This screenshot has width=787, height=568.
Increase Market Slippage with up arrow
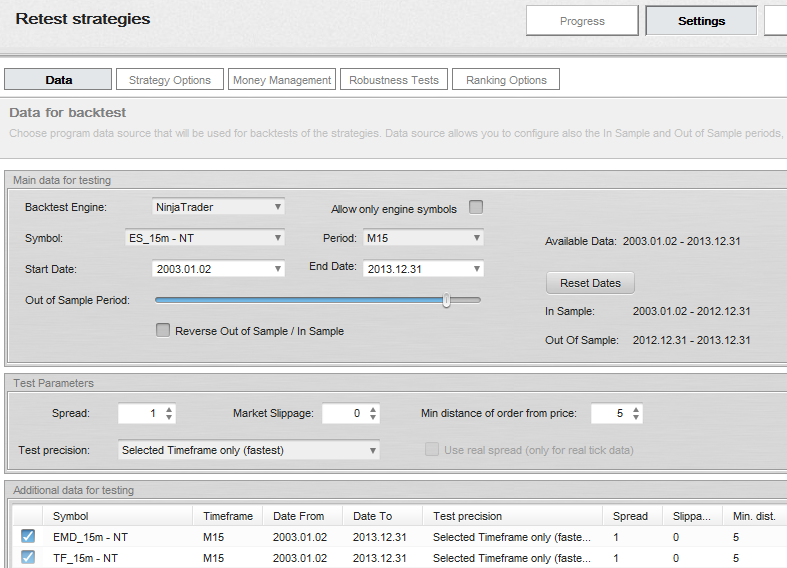tap(373, 409)
